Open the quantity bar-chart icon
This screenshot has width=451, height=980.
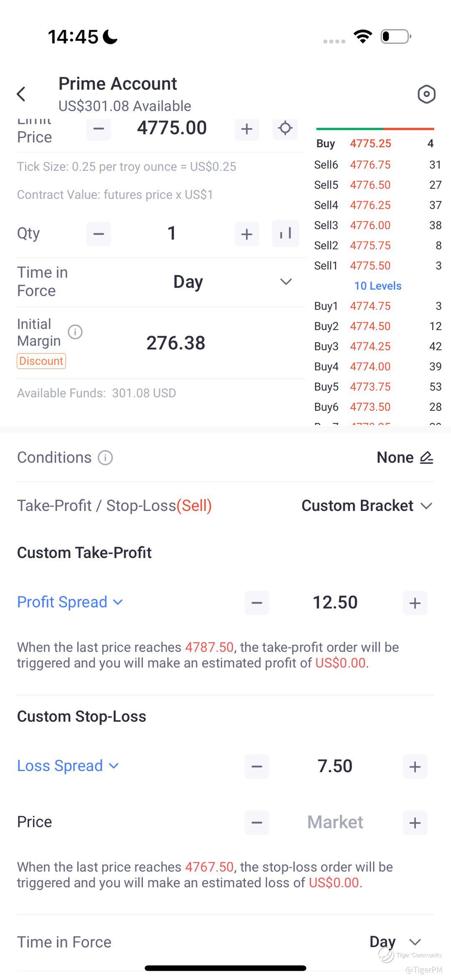click(285, 233)
